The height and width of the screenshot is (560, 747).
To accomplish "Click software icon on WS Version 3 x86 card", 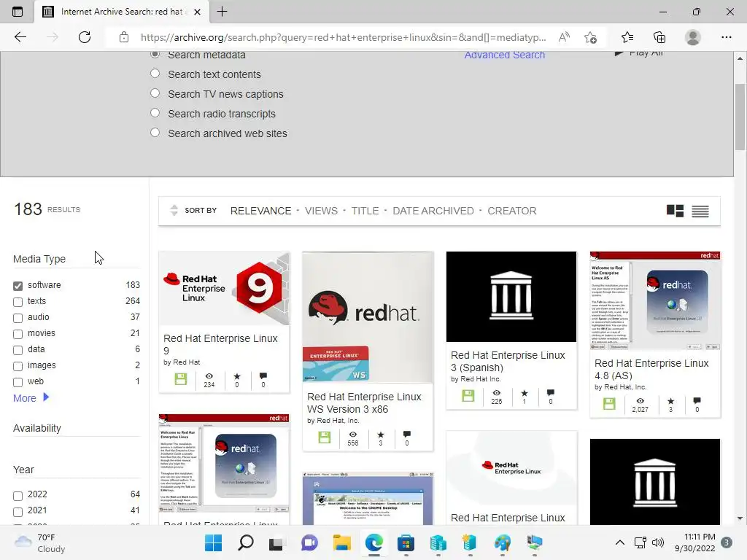I will (x=325, y=437).
